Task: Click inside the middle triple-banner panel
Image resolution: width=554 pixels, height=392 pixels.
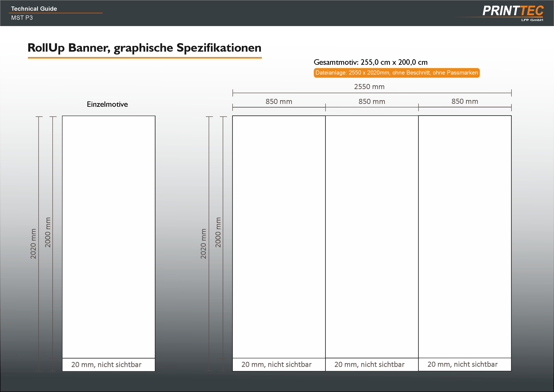Action: coord(372,237)
